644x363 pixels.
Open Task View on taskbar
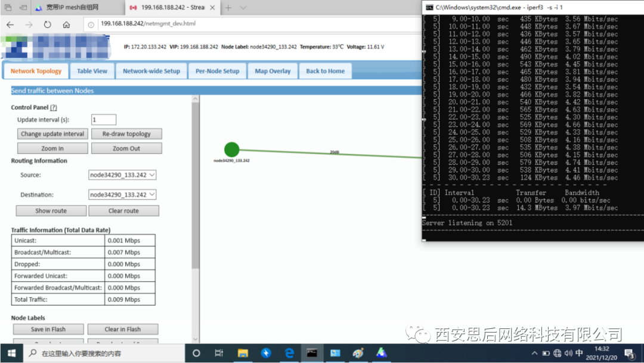219,353
